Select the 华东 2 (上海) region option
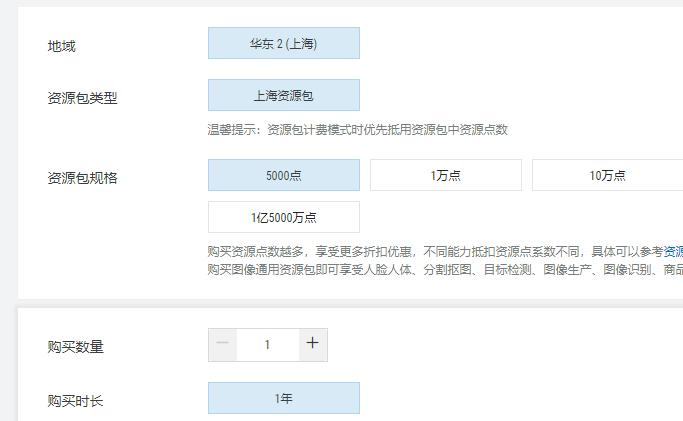This screenshot has width=683, height=421. (x=284, y=43)
